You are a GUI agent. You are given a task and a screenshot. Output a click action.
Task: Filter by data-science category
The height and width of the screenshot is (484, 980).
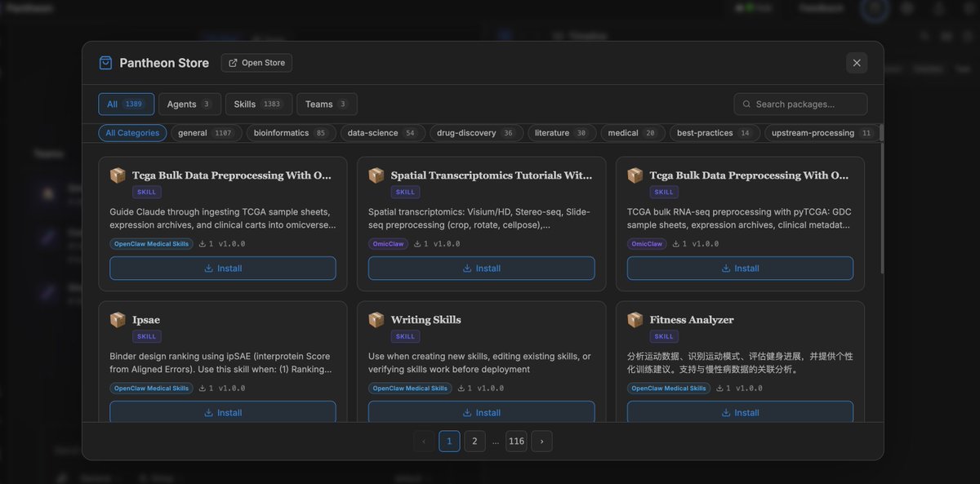click(382, 133)
